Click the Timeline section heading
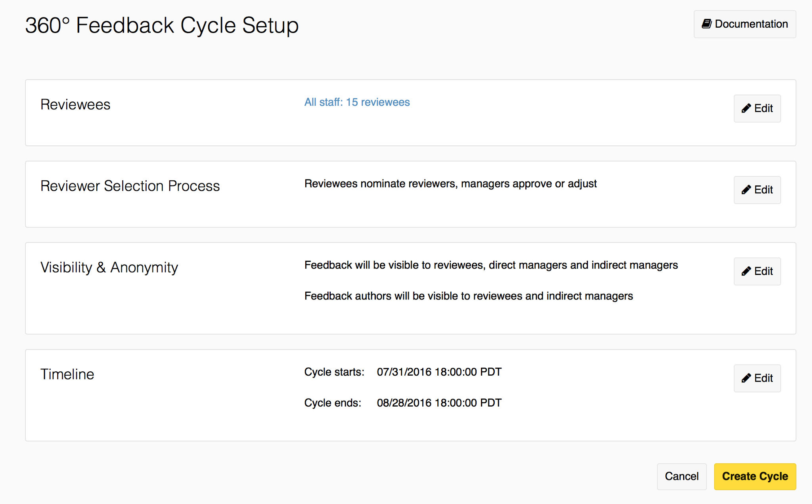812x504 pixels. point(67,374)
